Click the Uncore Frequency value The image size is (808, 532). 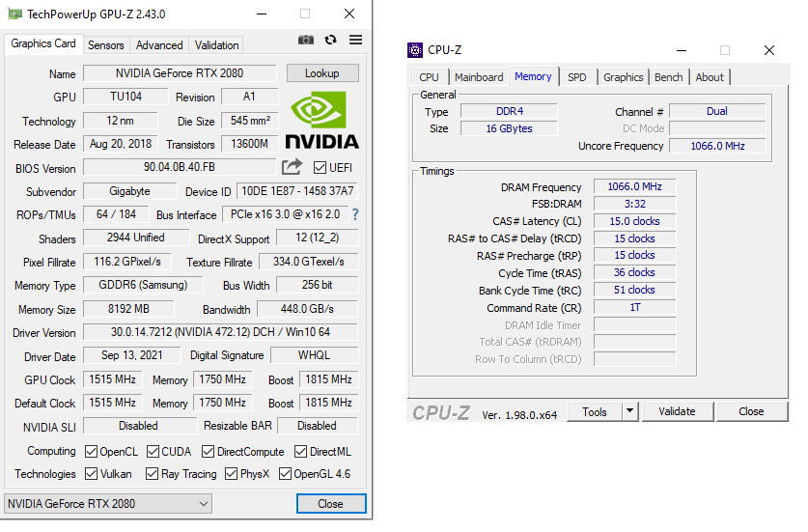click(717, 146)
